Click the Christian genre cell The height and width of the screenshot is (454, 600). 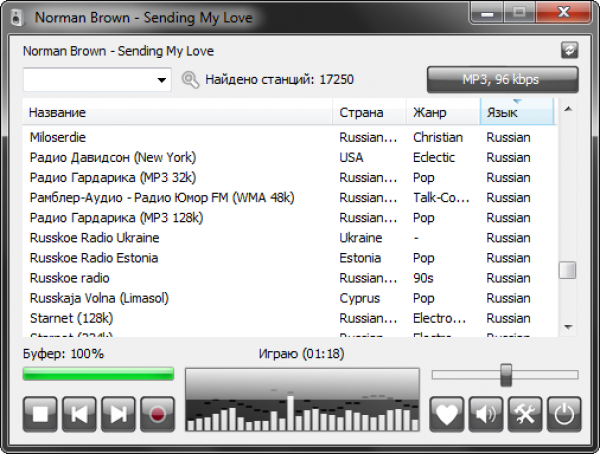438,137
